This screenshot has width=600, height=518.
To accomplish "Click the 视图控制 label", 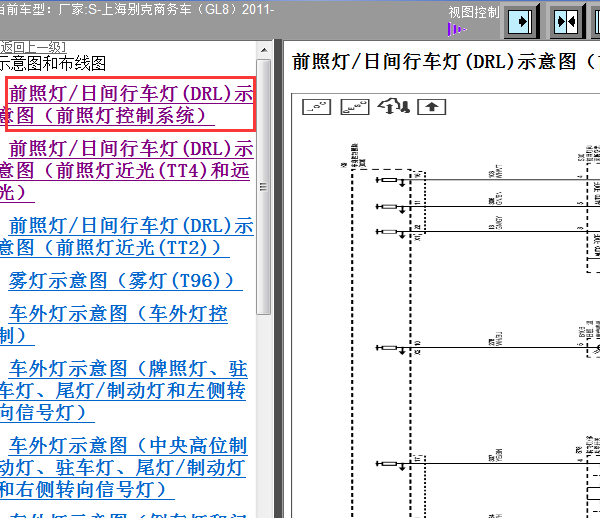I will pos(474,12).
